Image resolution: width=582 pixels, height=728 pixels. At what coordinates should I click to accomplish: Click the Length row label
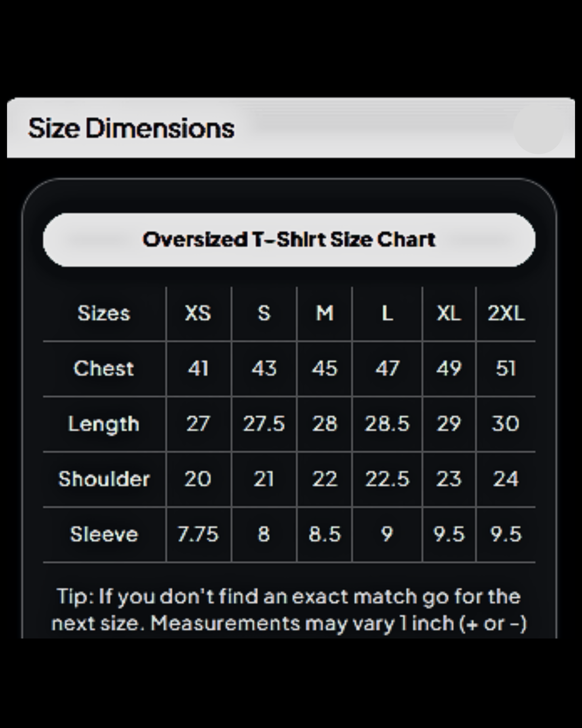(x=104, y=424)
